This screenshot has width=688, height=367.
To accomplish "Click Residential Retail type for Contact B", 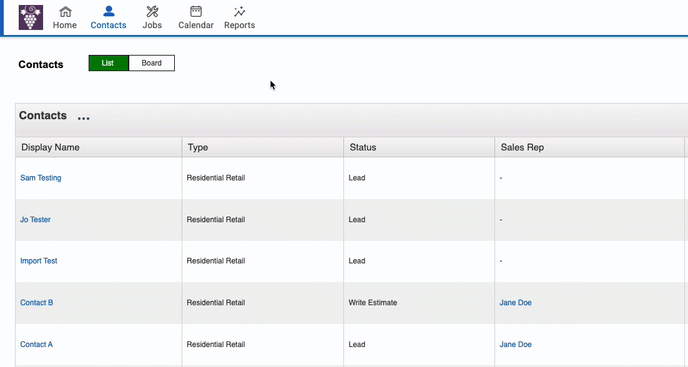I will [x=216, y=302].
